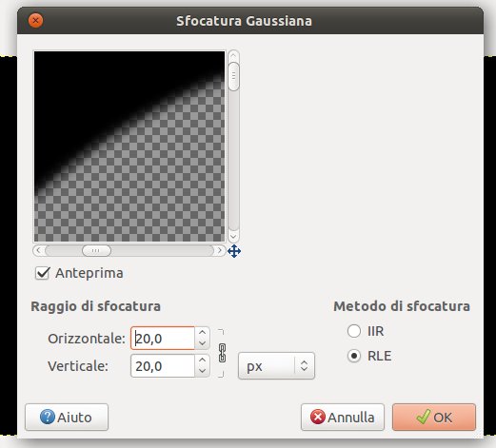
Task: Decrease the Verticale radius with the down arrow
Action: pyautogui.click(x=202, y=371)
